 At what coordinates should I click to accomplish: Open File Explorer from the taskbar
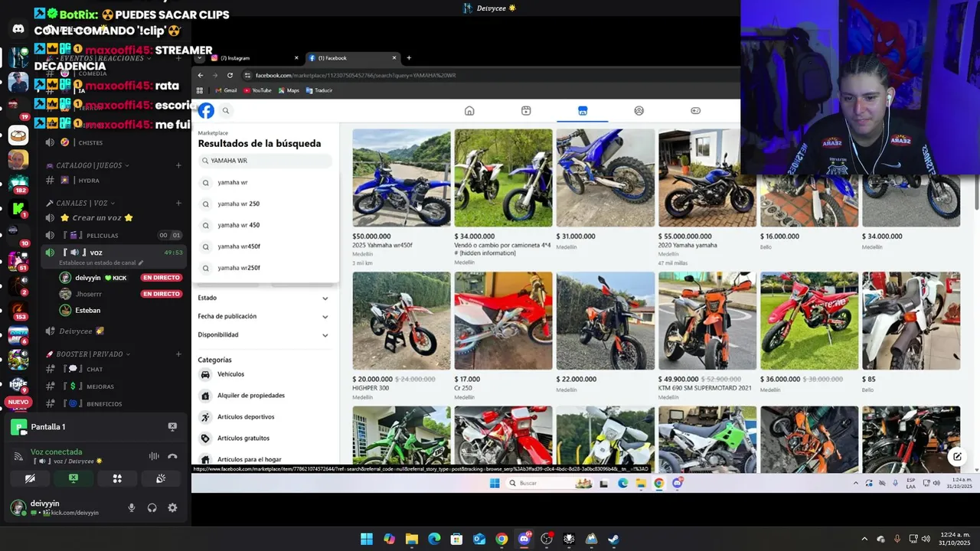tap(412, 539)
